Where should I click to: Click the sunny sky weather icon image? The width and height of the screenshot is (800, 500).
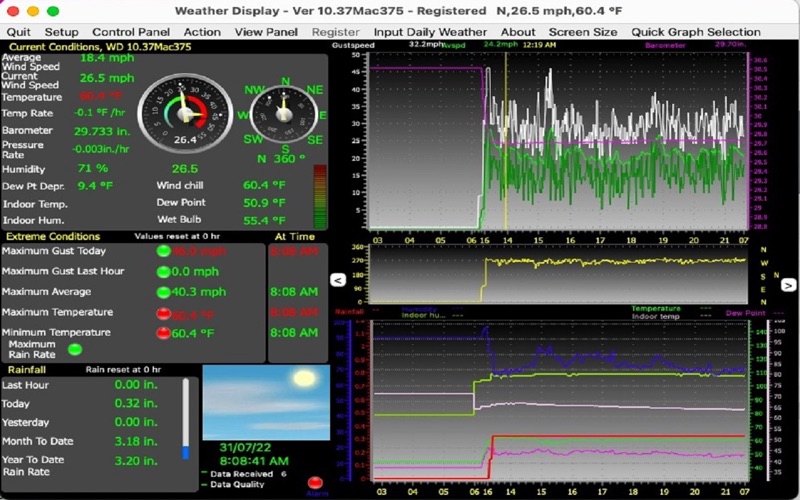pos(266,402)
